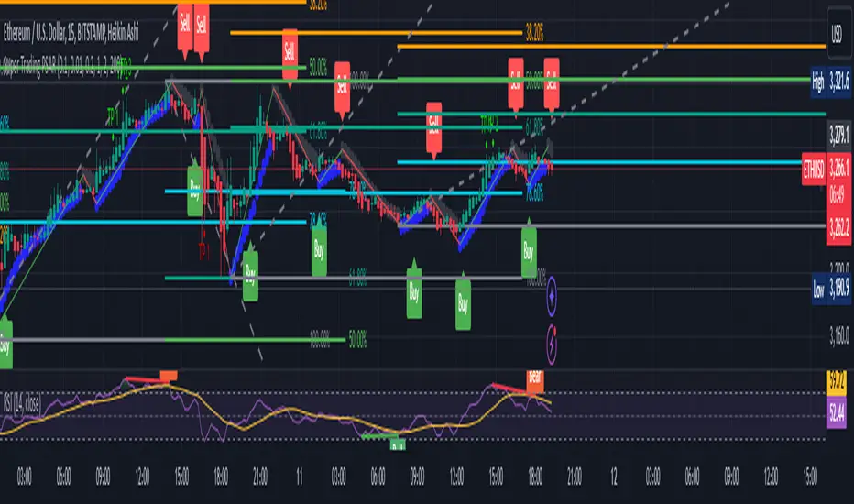This screenshot has width=854, height=504.
Task: Click the green TP 1 label
Action: [x=112, y=116]
